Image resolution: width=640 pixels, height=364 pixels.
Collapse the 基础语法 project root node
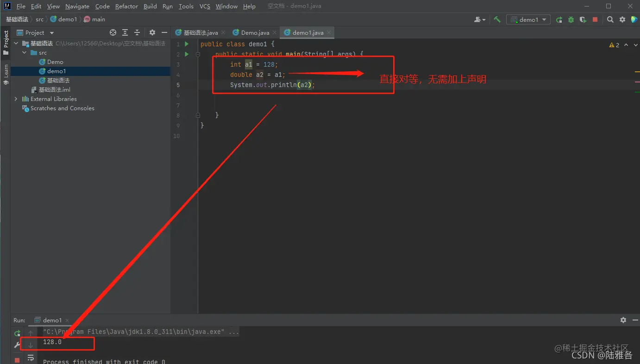(x=16, y=43)
